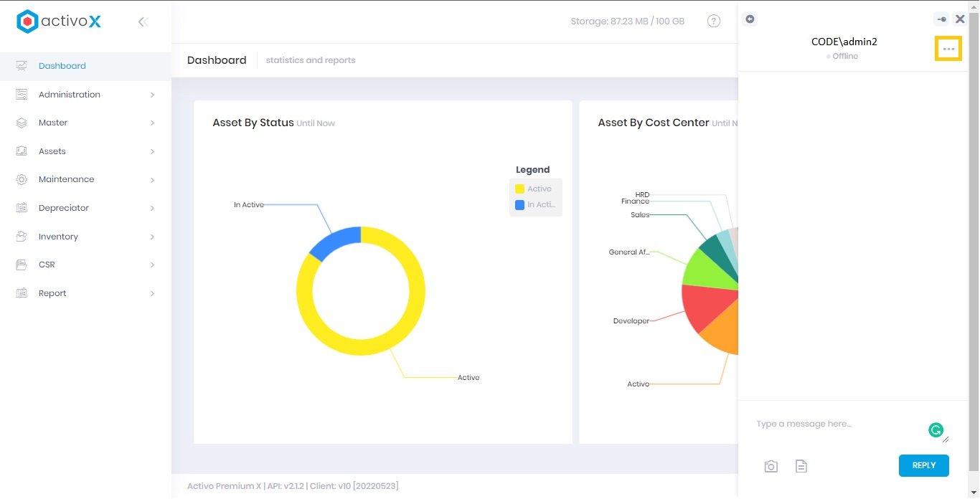Collapse the sidebar with double-chevron icon
Screen dimensions: 980x499
143,22
